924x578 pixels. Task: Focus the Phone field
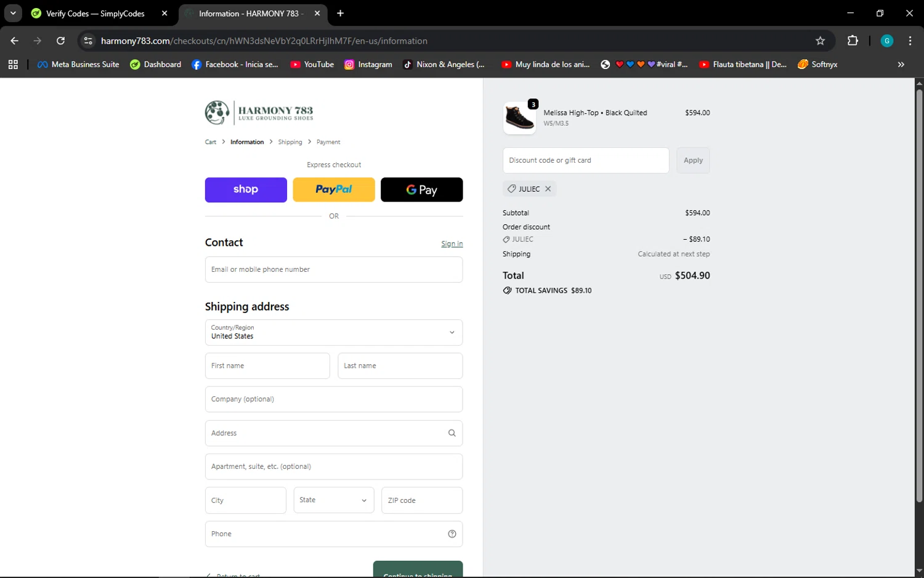coord(334,534)
